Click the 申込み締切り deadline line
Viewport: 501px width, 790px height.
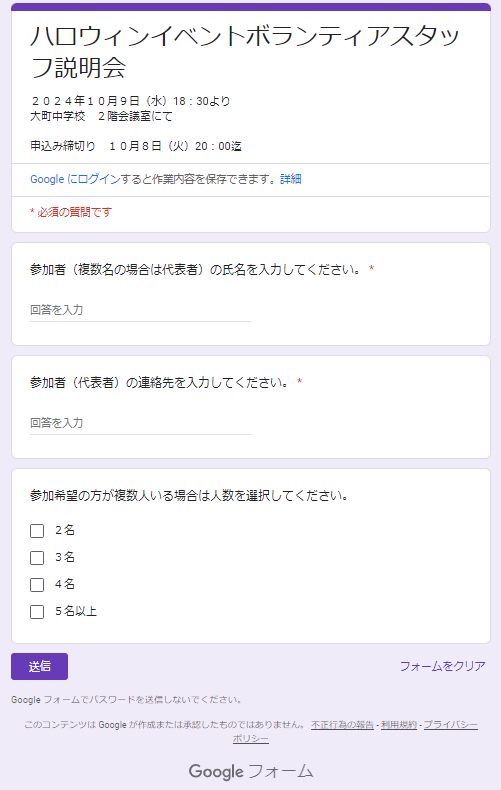(x=136, y=146)
